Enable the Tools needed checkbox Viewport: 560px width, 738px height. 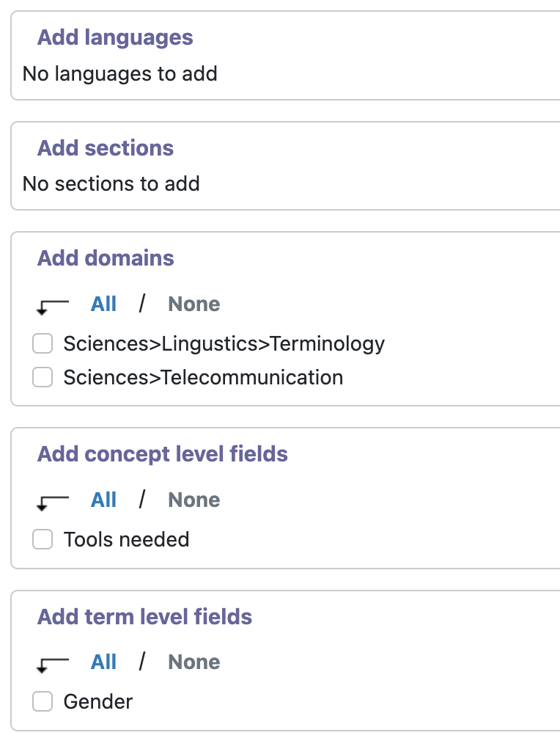coord(43,539)
